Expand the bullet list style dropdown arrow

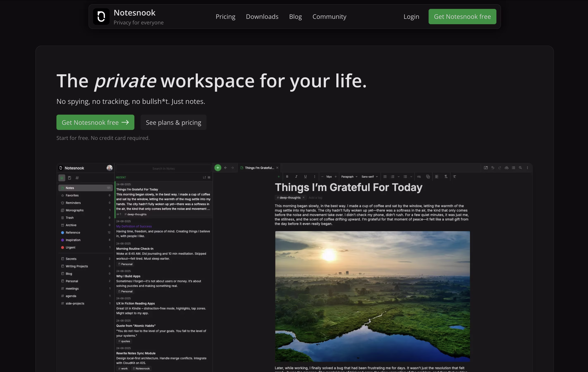click(411, 176)
